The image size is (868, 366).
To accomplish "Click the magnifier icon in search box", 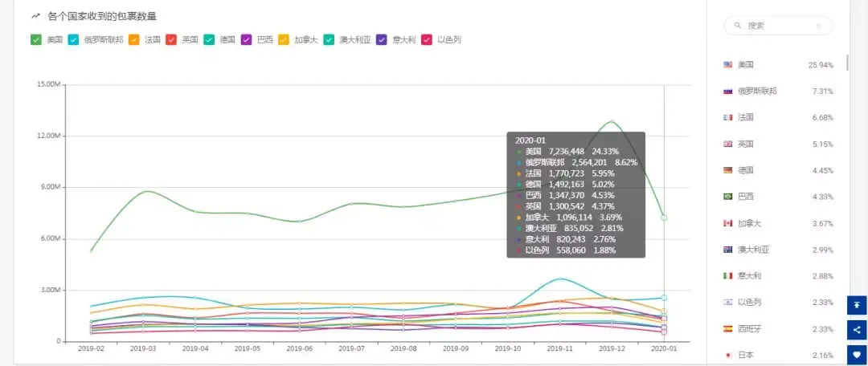I will point(738,26).
